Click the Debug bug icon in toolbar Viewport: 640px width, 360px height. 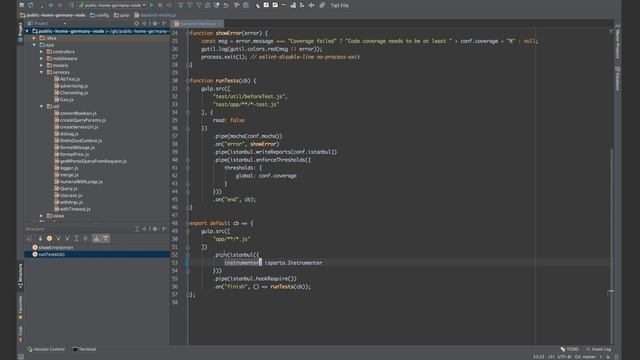point(160,5)
